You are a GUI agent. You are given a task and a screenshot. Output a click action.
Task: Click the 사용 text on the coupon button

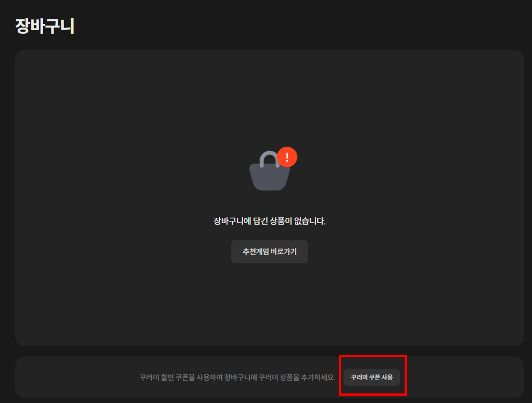click(387, 377)
